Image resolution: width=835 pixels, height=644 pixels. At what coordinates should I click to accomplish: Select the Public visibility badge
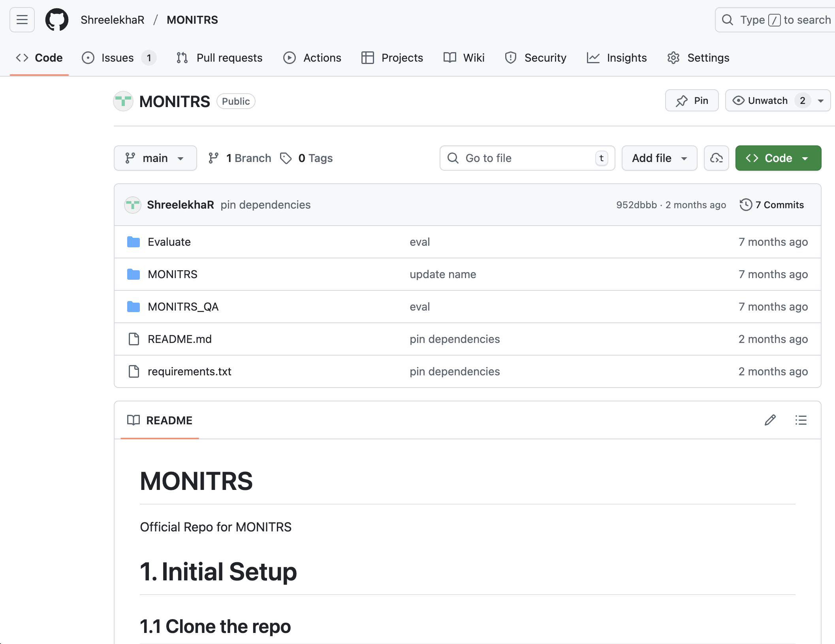[x=236, y=101]
